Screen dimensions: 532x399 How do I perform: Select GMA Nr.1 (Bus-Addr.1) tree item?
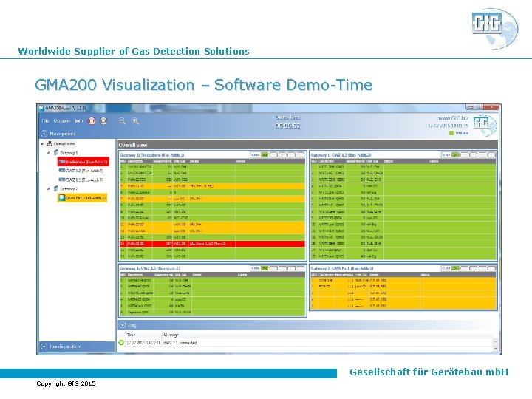(x=83, y=197)
